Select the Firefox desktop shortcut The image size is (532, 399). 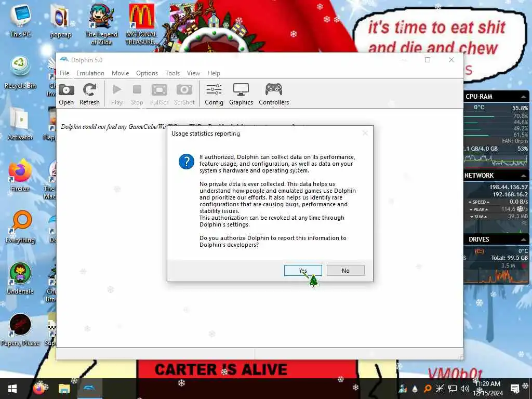click(20, 175)
